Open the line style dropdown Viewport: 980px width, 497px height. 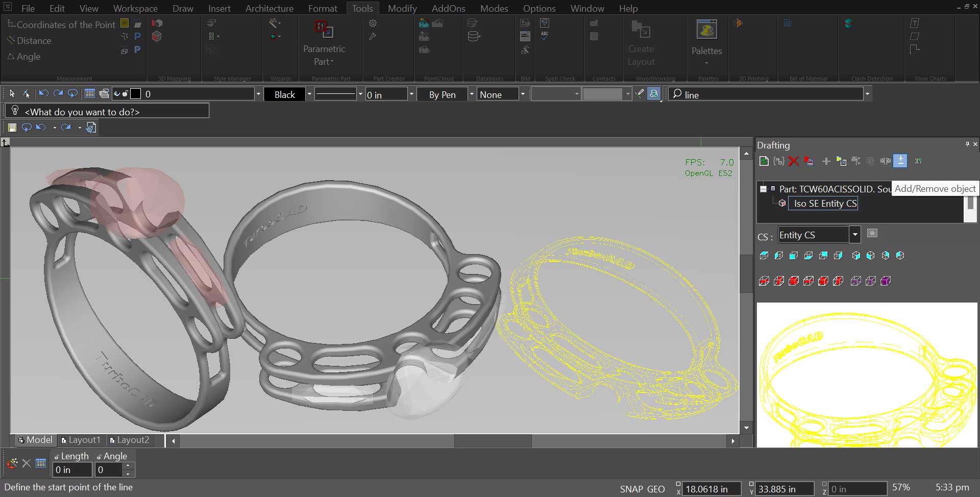pos(360,94)
